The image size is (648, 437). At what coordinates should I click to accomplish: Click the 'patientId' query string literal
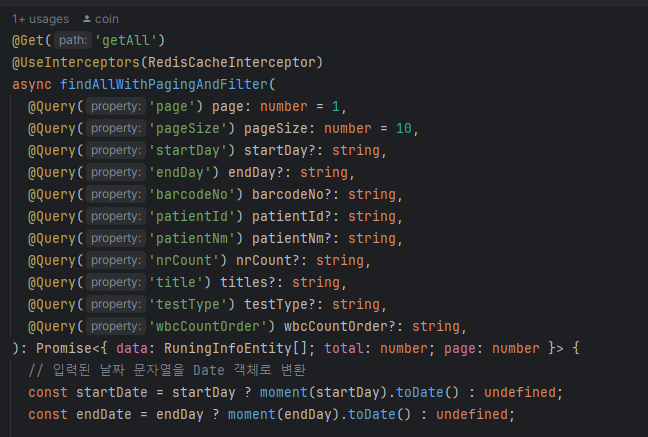coord(192,216)
